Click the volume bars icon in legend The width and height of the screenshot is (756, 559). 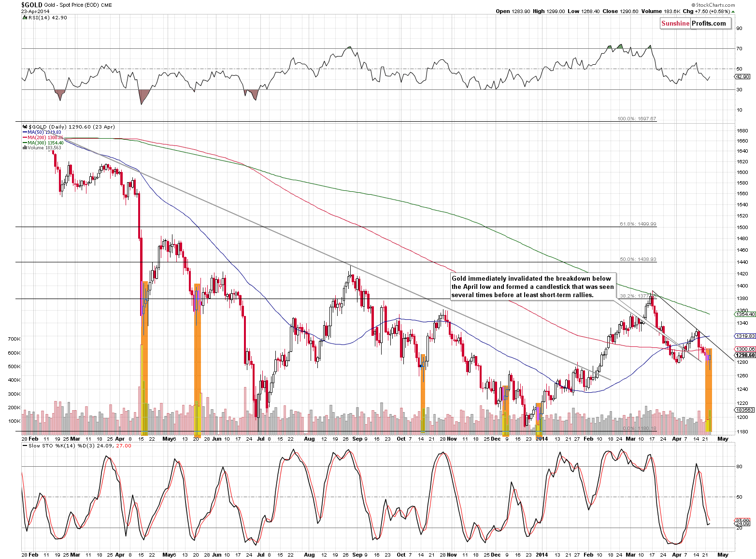[x=25, y=148]
